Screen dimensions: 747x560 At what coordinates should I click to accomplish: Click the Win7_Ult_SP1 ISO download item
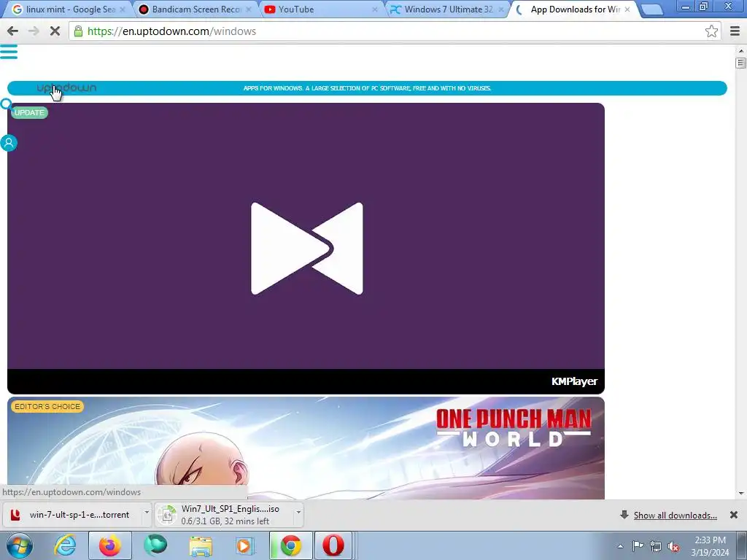pos(225,515)
